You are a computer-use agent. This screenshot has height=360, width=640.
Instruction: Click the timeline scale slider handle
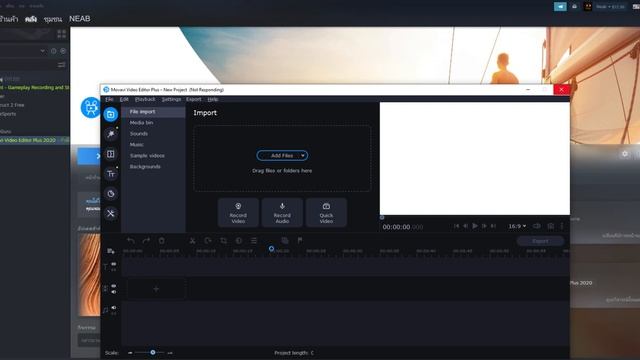(x=153, y=352)
